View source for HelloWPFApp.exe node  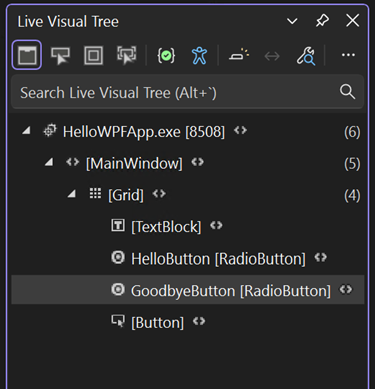click(240, 130)
